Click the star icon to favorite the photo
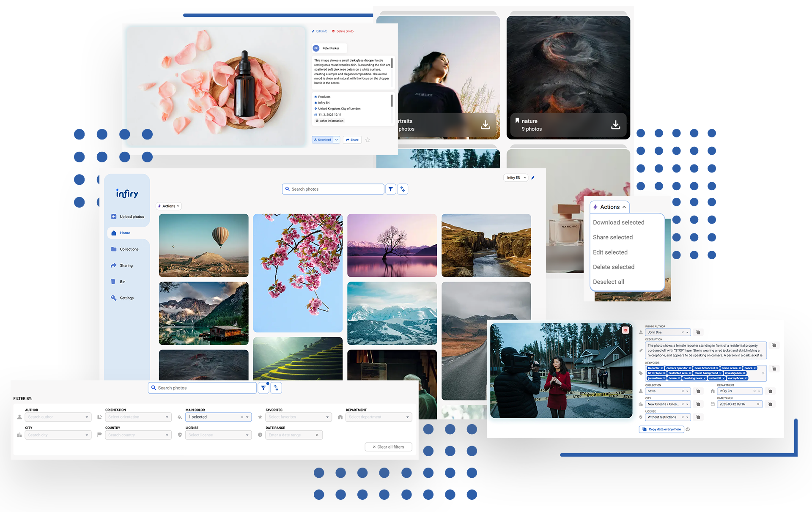The width and height of the screenshot is (812, 512). tap(368, 140)
